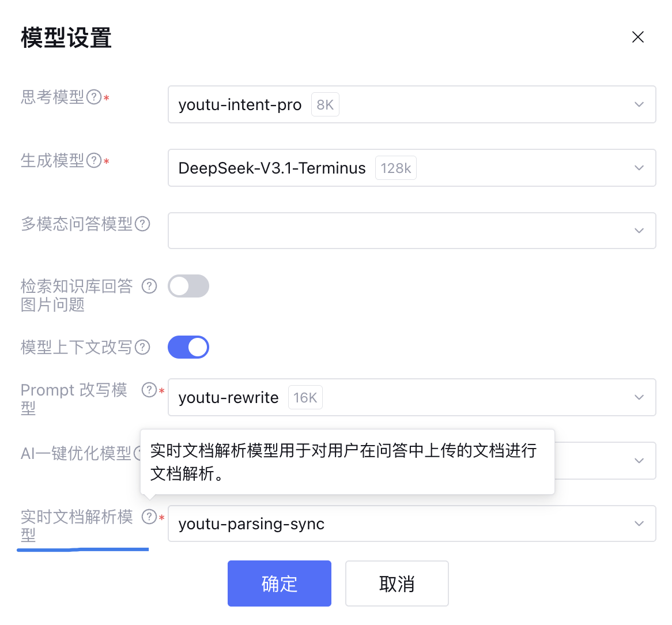672x625 pixels.
Task: Click the 128k tag in 生成模型 field
Action: [396, 168]
